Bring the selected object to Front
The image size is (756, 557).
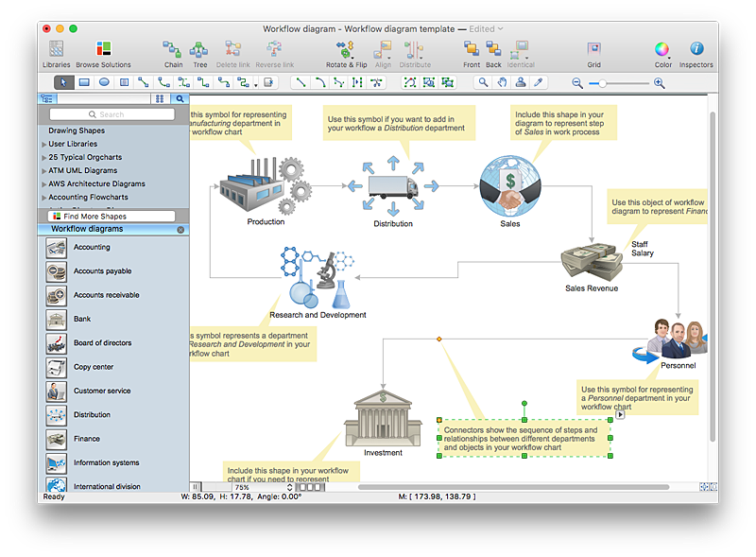(472, 50)
